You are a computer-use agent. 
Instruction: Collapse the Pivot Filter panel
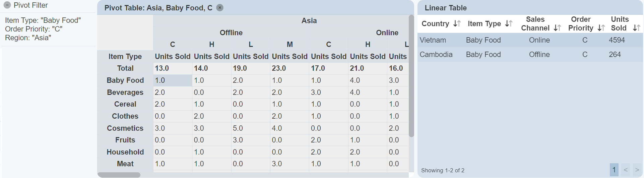tap(7, 5)
